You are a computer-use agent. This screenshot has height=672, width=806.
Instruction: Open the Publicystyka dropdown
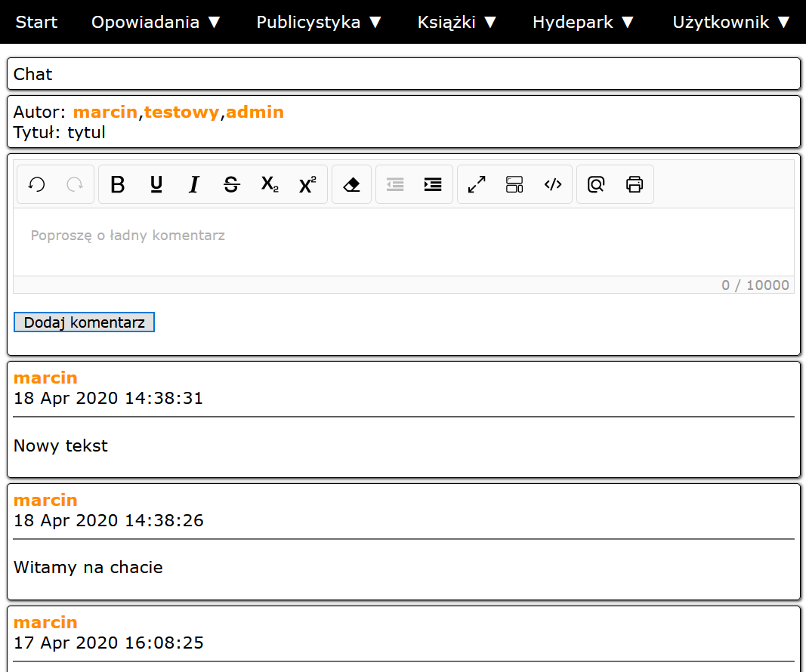pyautogui.click(x=320, y=22)
